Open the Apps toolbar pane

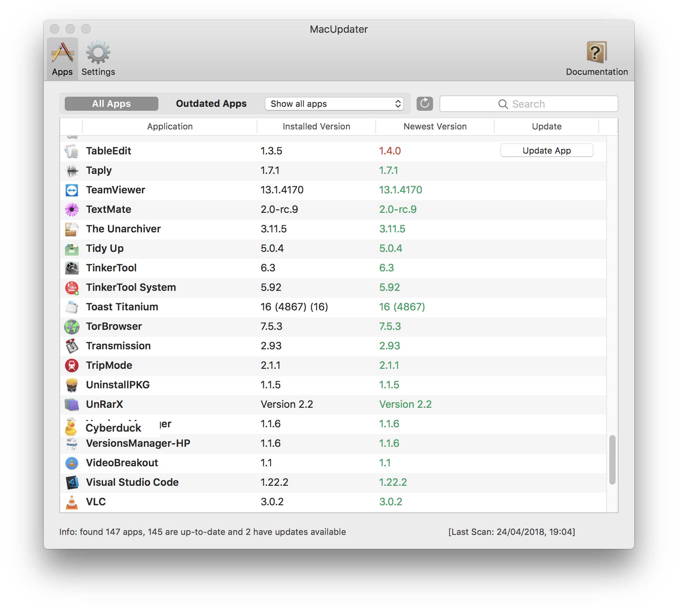coord(62,59)
